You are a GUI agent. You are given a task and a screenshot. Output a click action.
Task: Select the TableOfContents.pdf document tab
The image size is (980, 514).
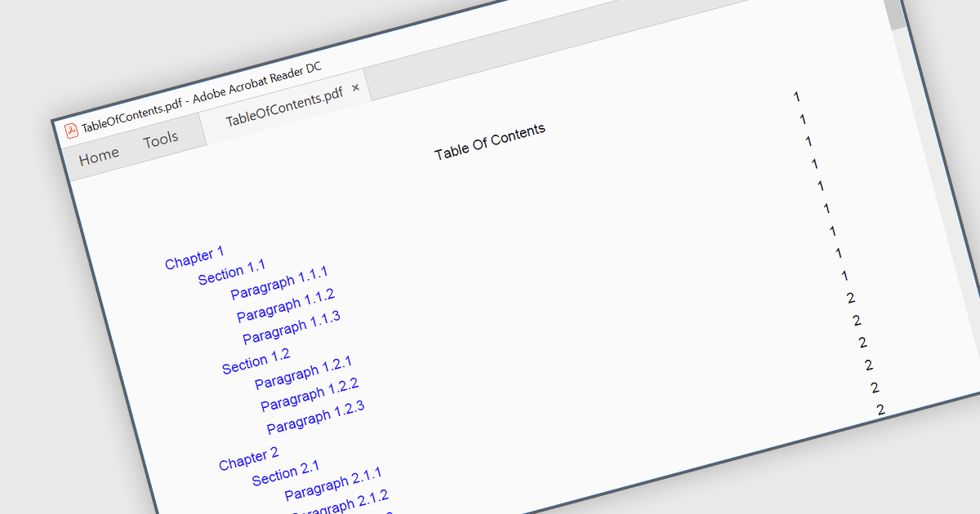(x=284, y=108)
